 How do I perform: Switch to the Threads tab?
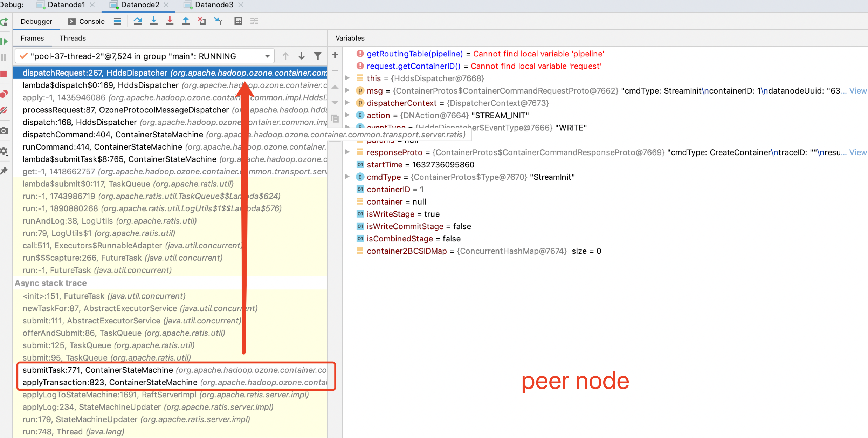click(x=73, y=38)
